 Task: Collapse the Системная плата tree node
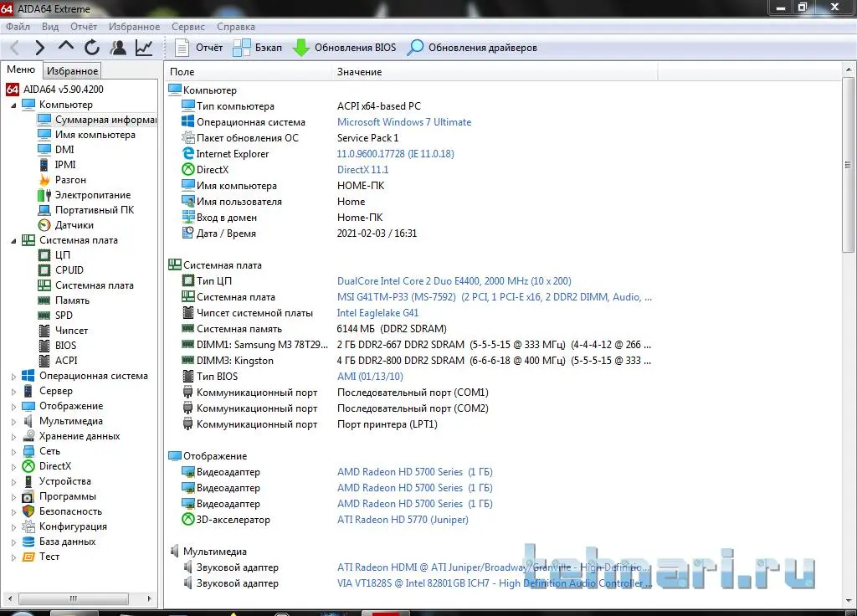coord(13,240)
